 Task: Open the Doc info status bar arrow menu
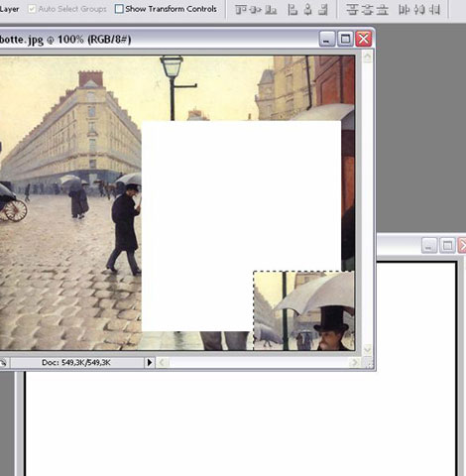(x=150, y=363)
